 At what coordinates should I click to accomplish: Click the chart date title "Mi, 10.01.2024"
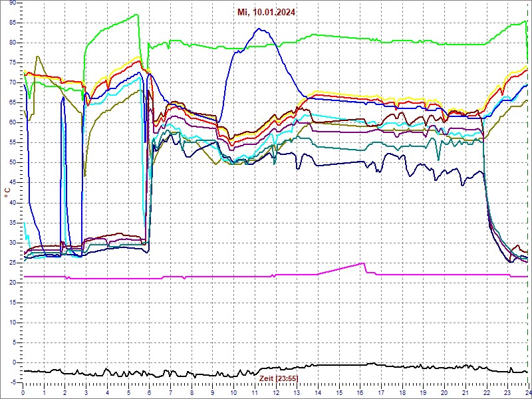[266, 13]
